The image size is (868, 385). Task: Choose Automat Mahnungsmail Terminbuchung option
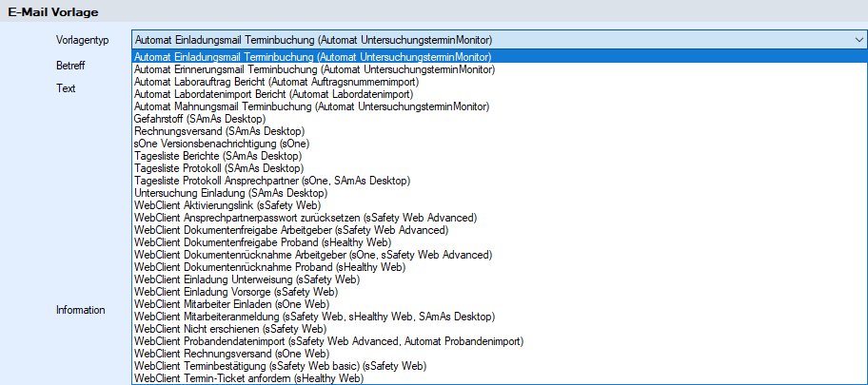click(500, 106)
